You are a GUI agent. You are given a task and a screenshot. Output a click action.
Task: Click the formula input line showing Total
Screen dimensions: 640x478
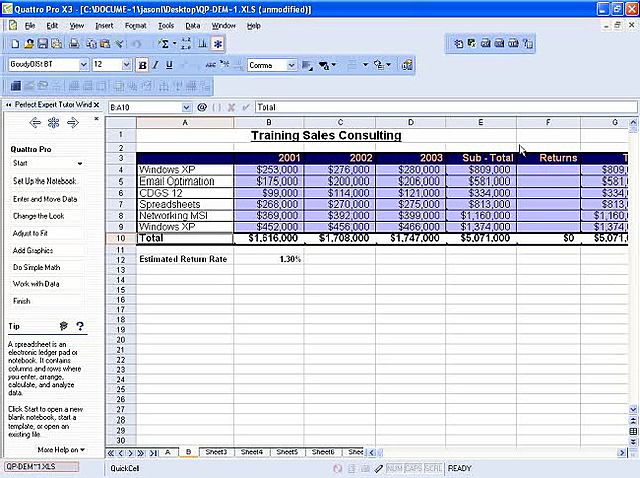[x=446, y=107]
